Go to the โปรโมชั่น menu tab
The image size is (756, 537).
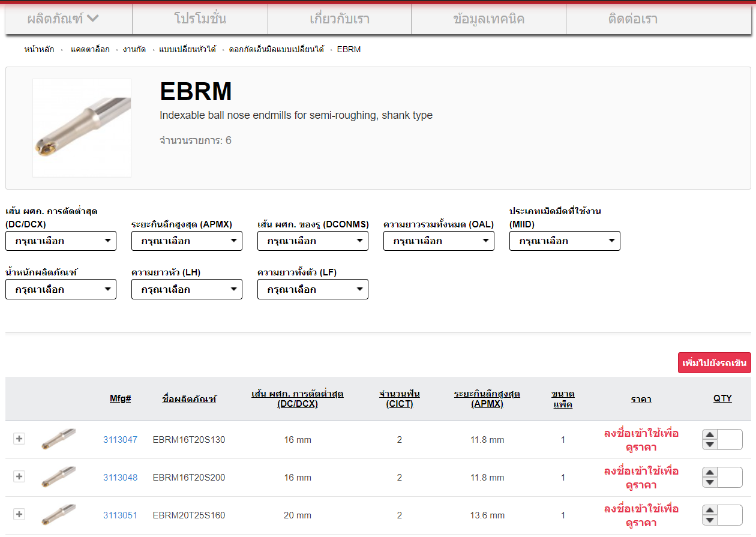point(200,19)
